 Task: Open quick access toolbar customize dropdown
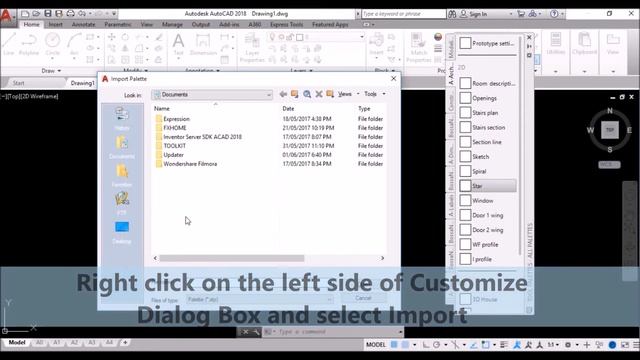click(x=114, y=13)
